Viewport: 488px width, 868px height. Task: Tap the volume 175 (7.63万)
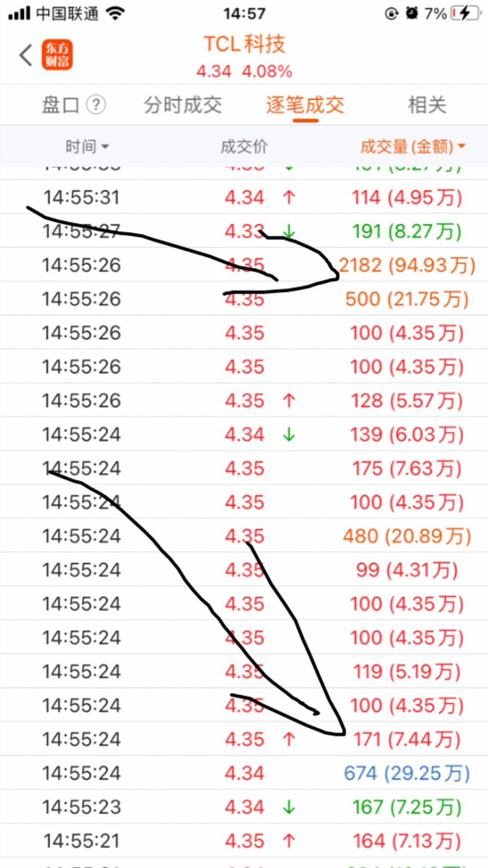(407, 468)
